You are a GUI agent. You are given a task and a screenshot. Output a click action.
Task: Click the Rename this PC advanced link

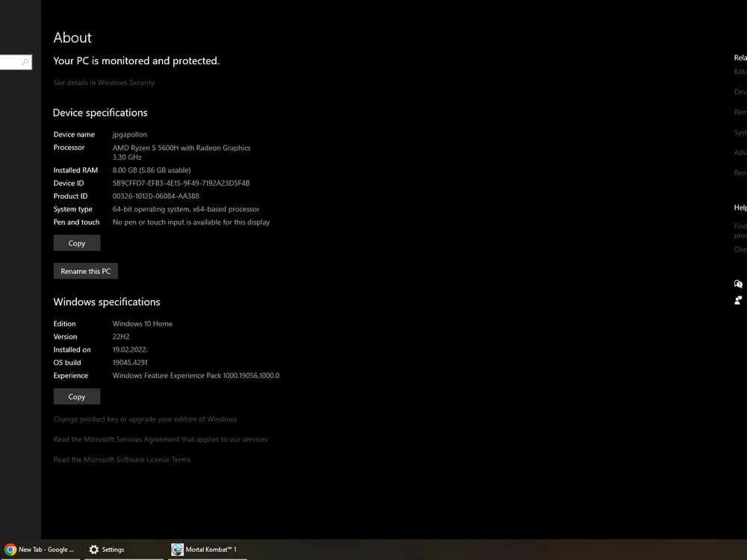pyautogui.click(x=740, y=173)
